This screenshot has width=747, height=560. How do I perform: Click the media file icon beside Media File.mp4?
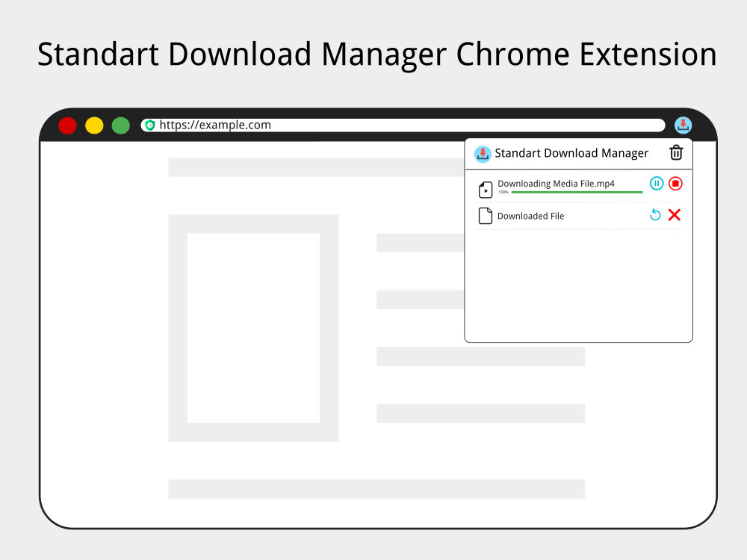click(486, 190)
